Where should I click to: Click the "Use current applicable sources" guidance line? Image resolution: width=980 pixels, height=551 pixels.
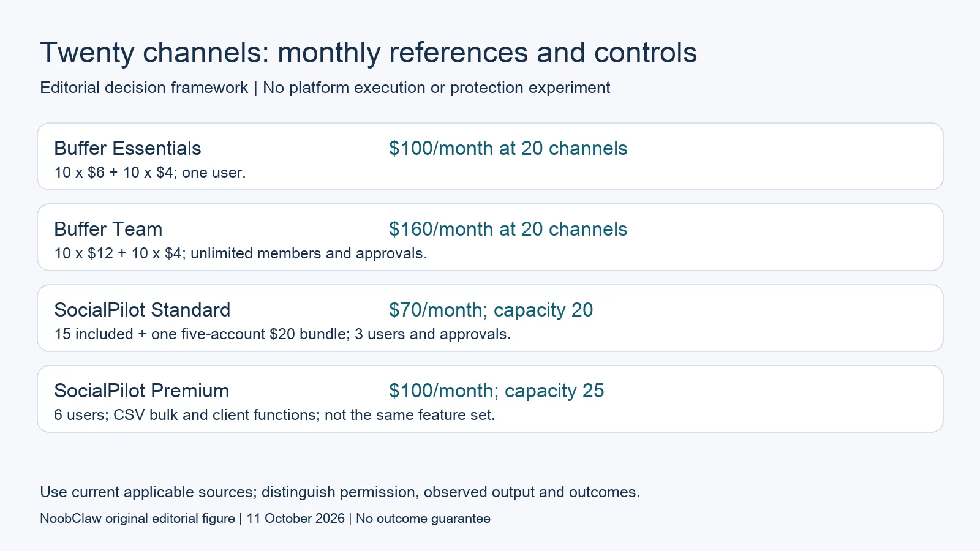(x=340, y=492)
